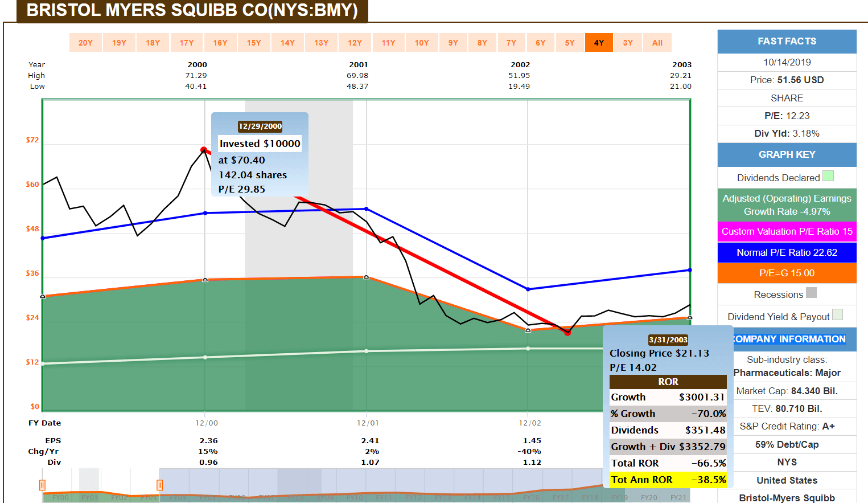
Task: Select the 15Y time range tab
Action: tap(254, 43)
